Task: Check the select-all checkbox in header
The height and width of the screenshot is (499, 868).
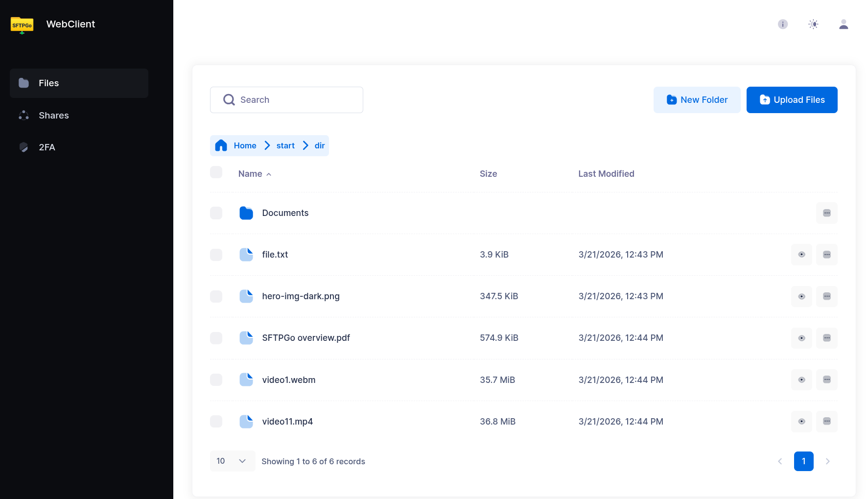Action: point(216,172)
